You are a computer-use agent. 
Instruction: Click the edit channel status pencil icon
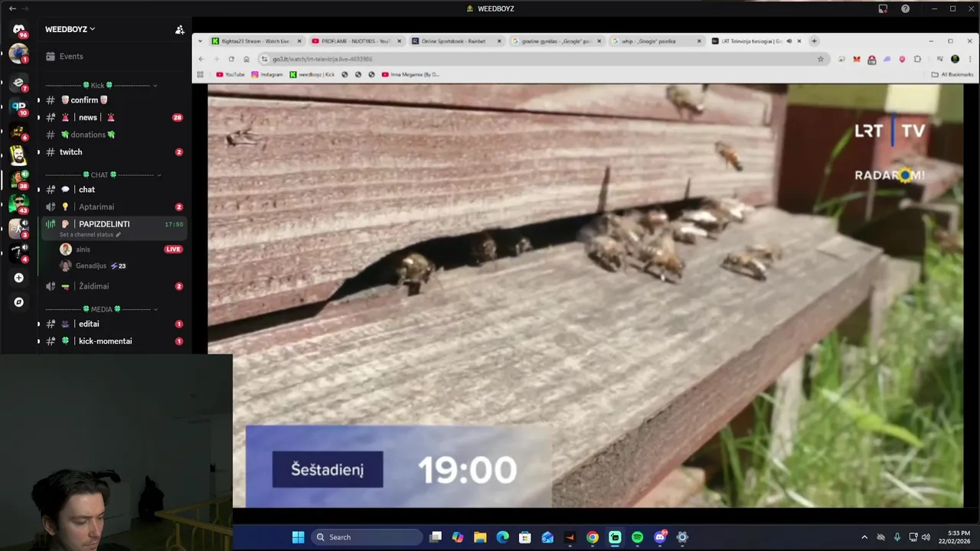[118, 235]
